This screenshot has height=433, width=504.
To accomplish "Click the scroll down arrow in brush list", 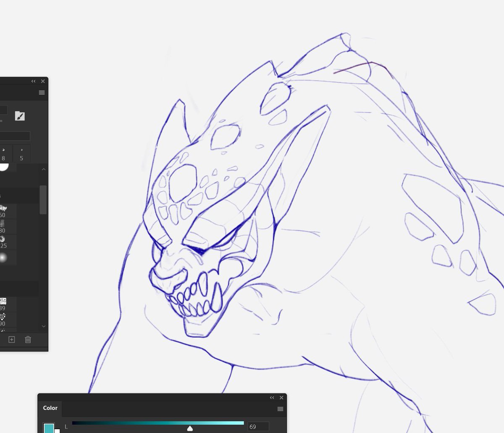I will click(44, 326).
